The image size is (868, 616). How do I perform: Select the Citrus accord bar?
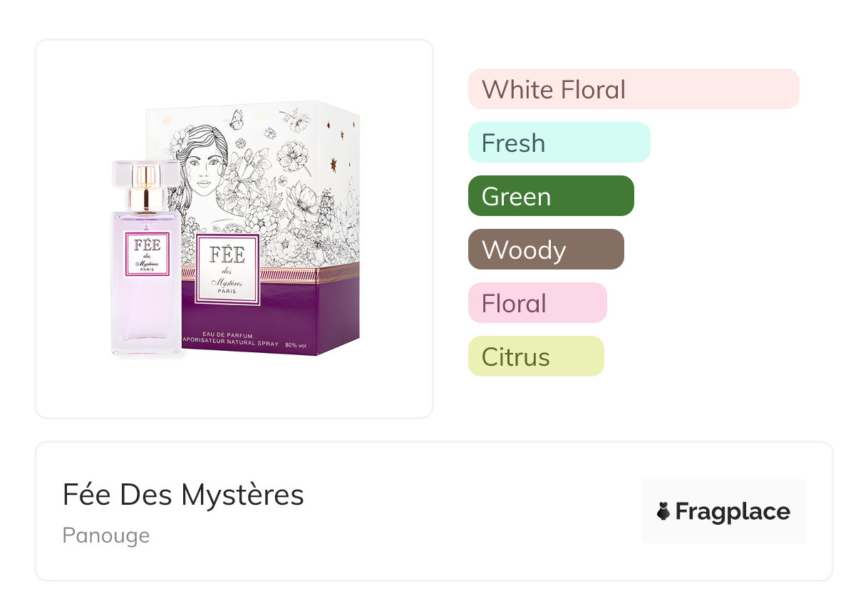536,356
